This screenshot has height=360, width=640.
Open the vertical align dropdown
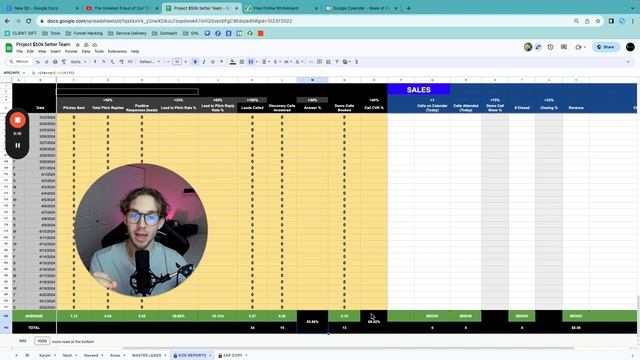point(276,62)
